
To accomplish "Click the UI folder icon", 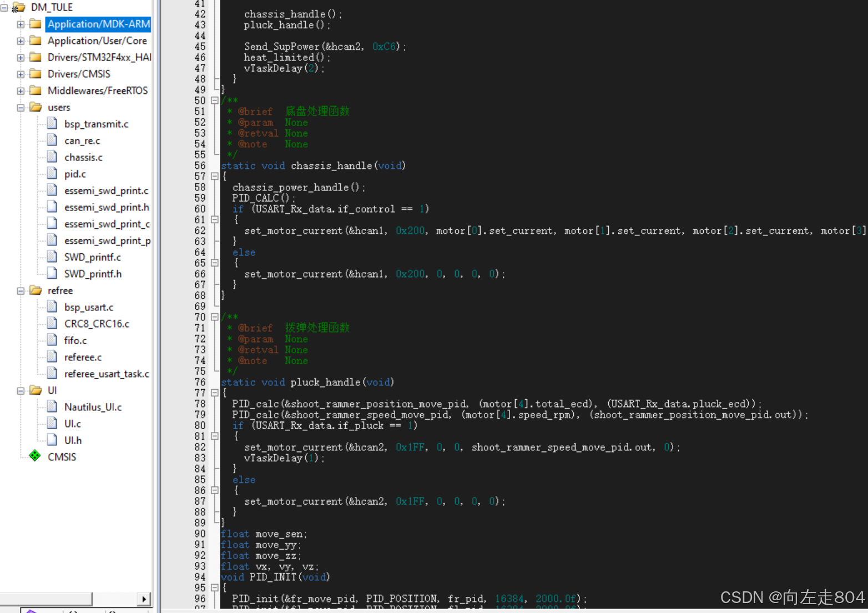I will point(36,390).
